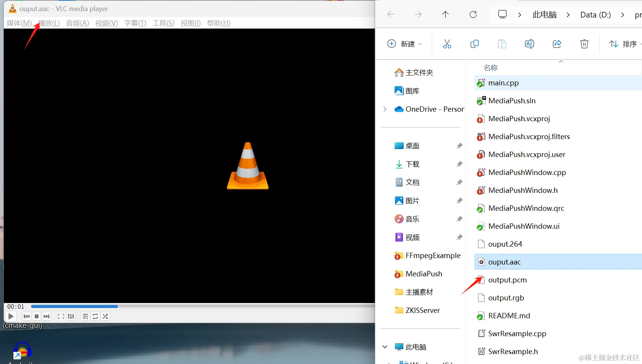The width and height of the screenshot is (642, 364).
Task: Open MediaPush folder in navigation pane
Action: click(x=418, y=274)
